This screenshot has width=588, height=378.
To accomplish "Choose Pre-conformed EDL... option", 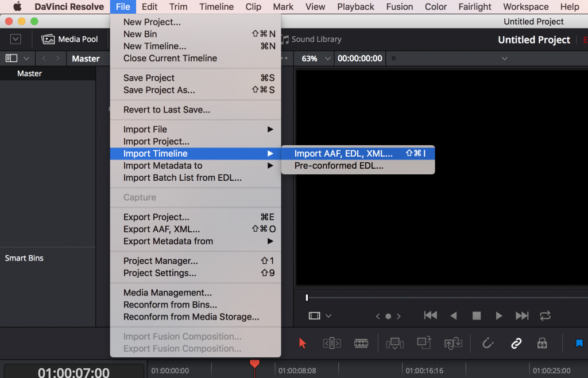I will coord(358,166).
